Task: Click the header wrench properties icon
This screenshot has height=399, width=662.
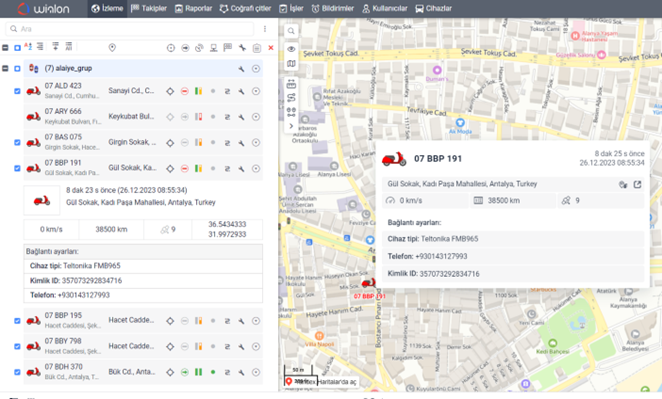Action: (x=242, y=48)
